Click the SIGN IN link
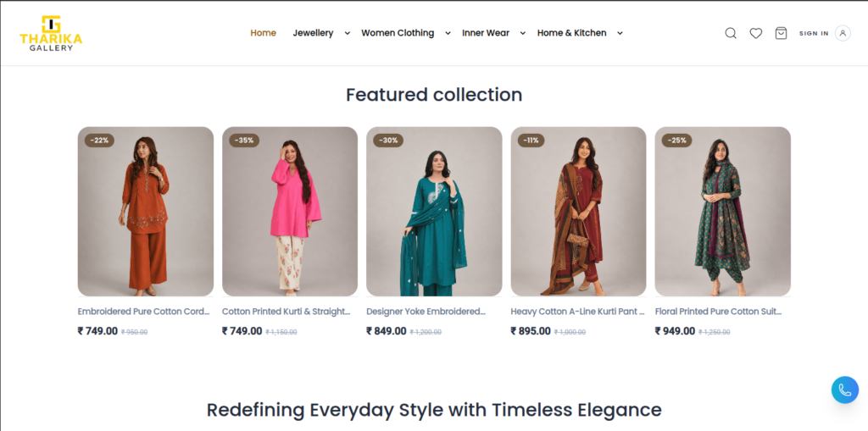Screen dimensions: 868x431 (814, 33)
